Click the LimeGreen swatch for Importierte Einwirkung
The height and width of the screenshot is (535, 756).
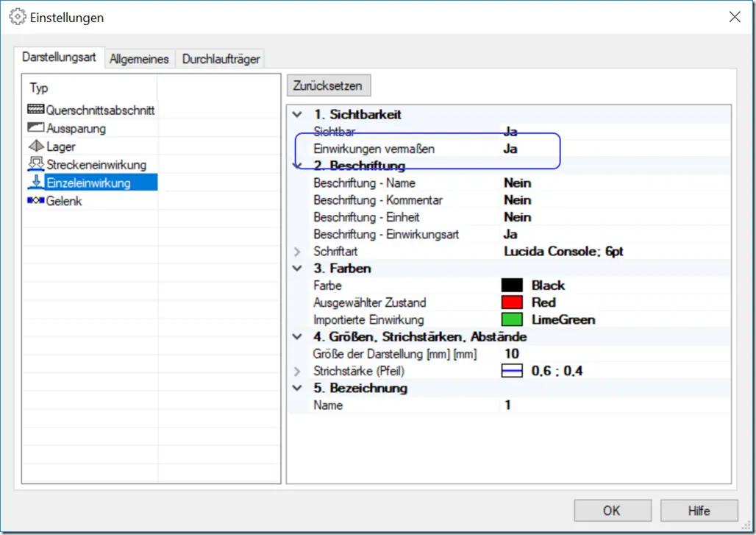tap(512, 319)
